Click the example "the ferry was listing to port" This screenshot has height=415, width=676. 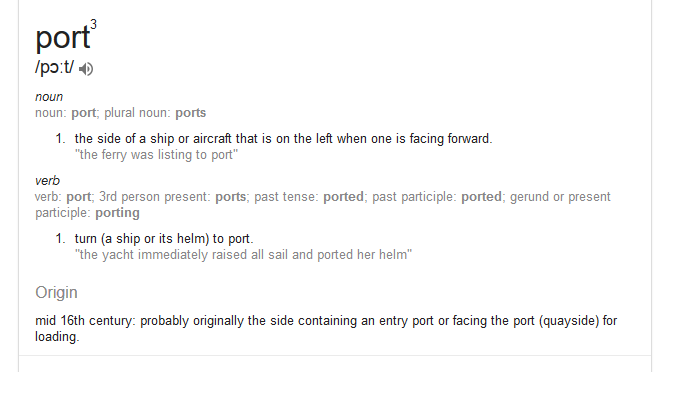point(156,155)
